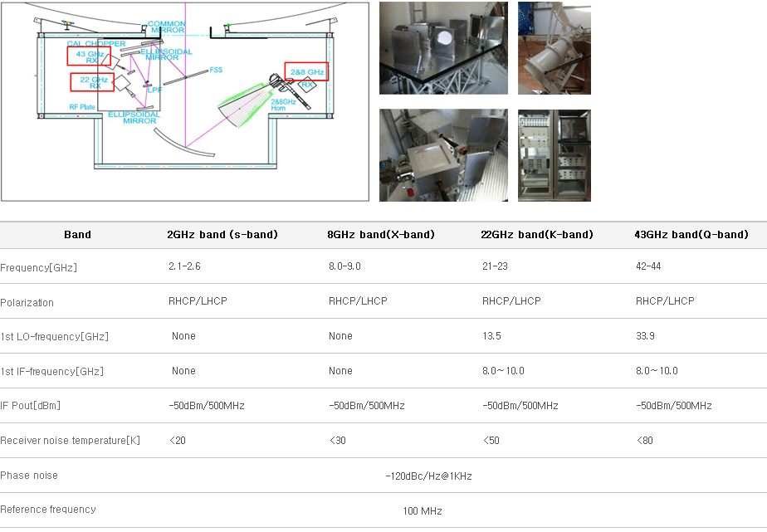Click the COMMON MIRROR label in diagram
Viewport: 767px width, 532px height.
pyautogui.click(x=167, y=27)
